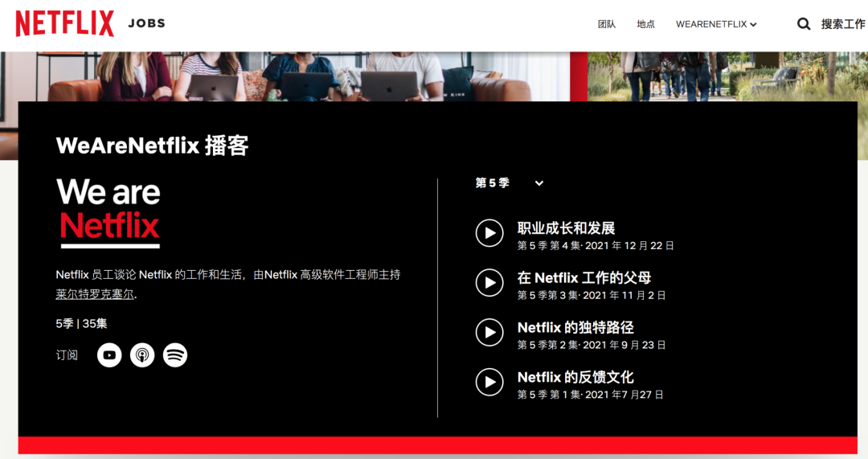Click date text 2021 年7 月27 日
This screenshot has height=459, width=868.
pyautogui.click(x=624, y=395)
